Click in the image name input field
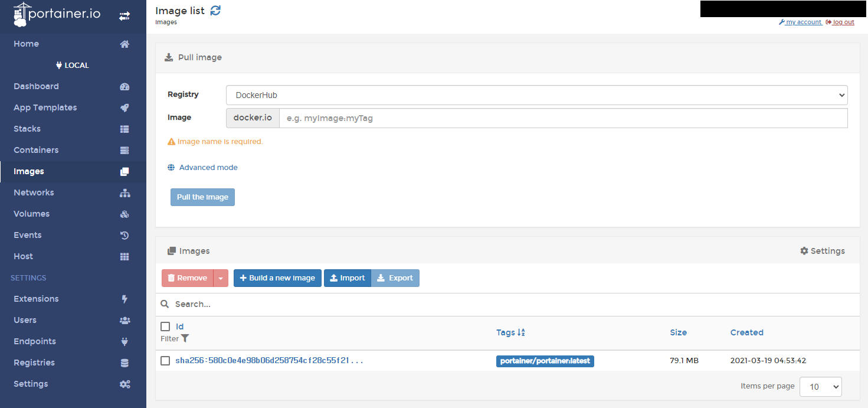The width and height of the screenshot is (868, 408). pyautogui.click(x=564, y=118)
